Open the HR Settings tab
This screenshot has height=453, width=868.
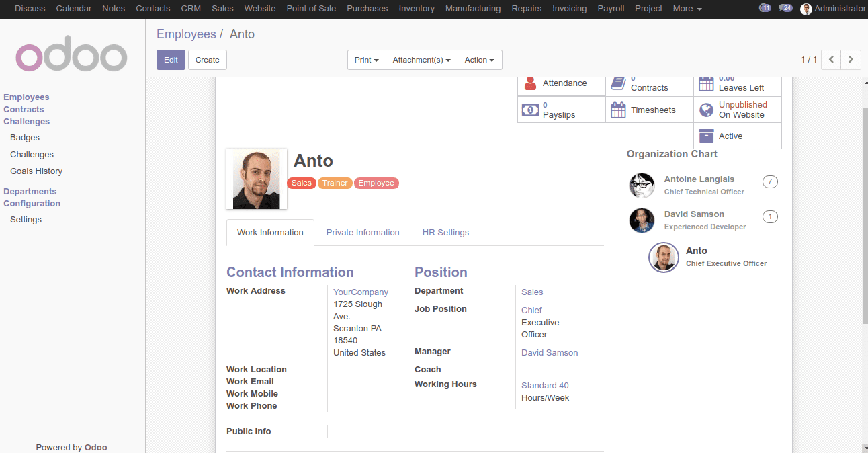click(445, 233)
